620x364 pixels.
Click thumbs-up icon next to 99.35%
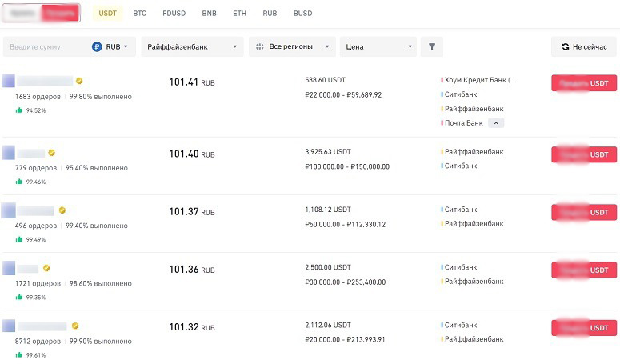pos(19,297)
